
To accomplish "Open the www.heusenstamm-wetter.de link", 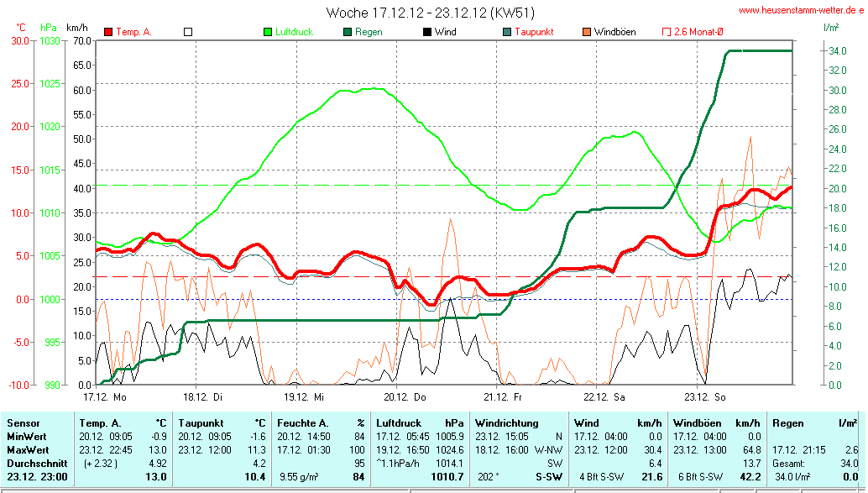I will pyautogui.click(x=801, y=10).
